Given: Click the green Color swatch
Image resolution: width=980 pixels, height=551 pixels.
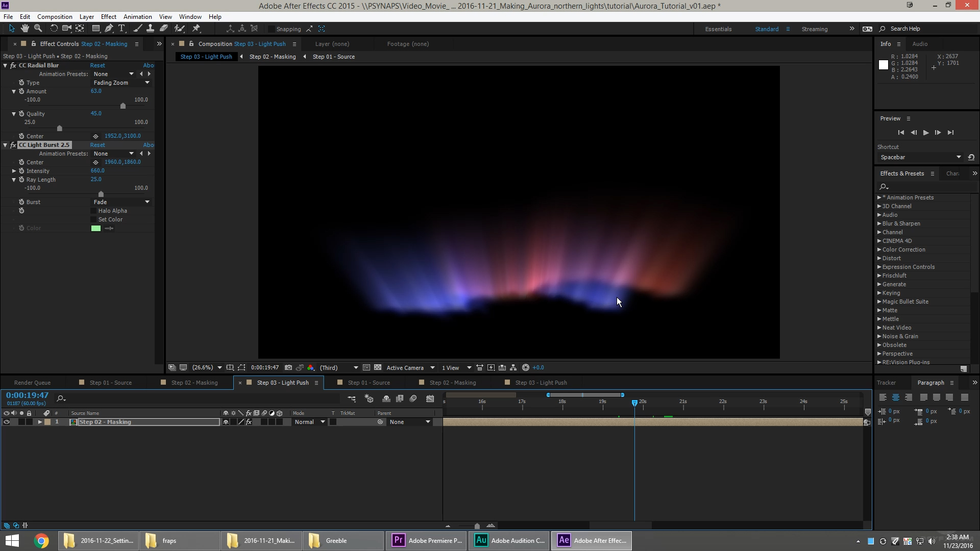Looking at the screenshot, I should point(96,228).
